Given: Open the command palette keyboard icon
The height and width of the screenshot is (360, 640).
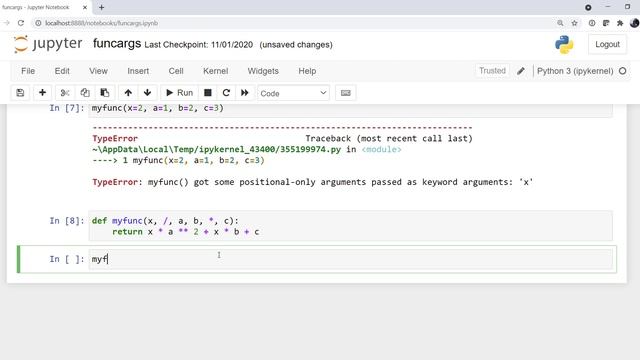Looking at the screenshot, I should point(346,93).
